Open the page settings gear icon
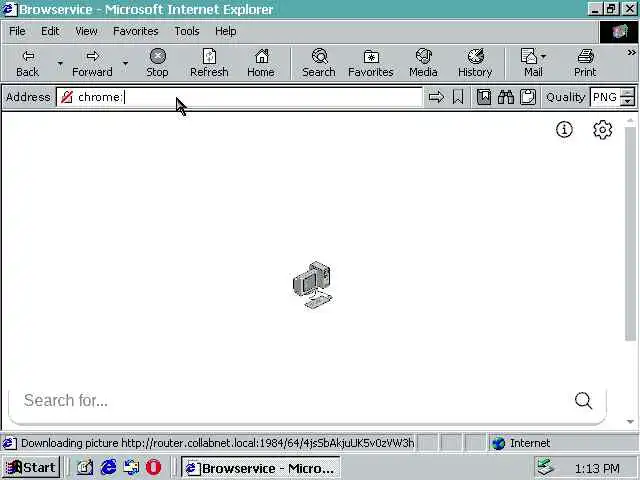The height and width of the screenshot is (480, 640). click(x=602, y=130)
